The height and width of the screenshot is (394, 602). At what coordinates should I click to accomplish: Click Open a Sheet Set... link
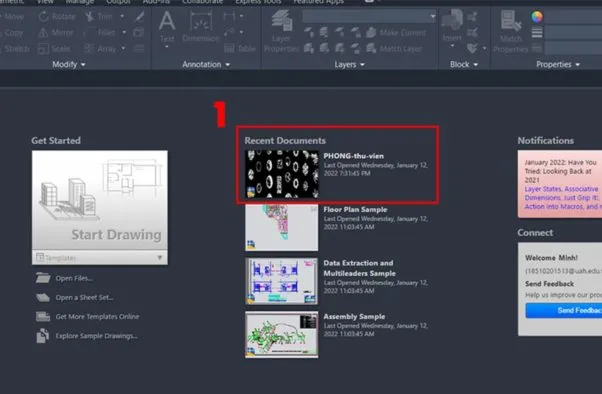(84, 297)
